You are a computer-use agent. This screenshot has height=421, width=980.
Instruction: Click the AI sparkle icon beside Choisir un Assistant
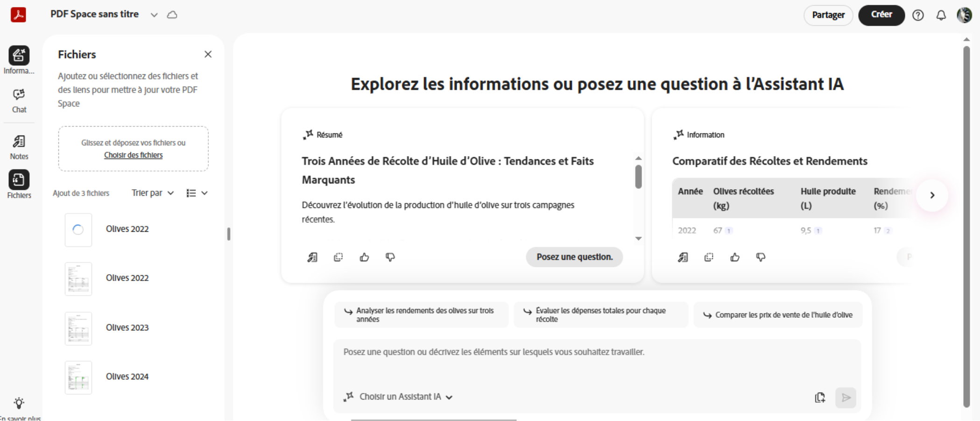(348, 397)
